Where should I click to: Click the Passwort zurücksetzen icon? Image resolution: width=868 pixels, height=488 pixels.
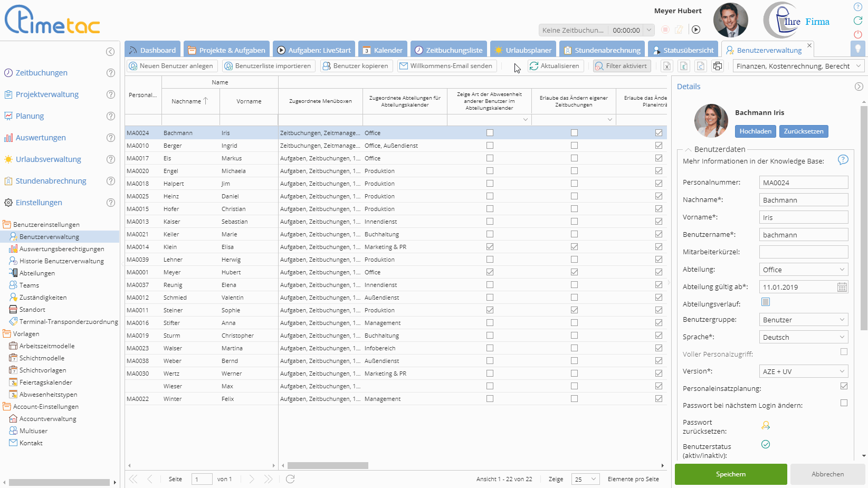coord(766,425)
